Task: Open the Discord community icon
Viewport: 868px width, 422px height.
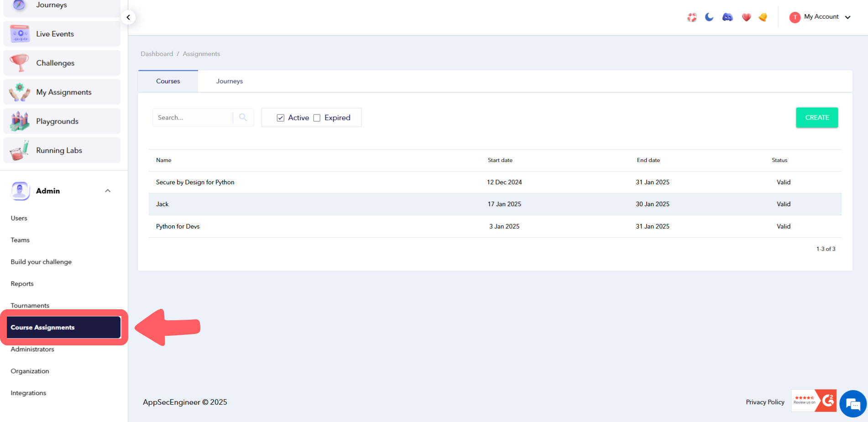Action: [x=727, y=17]
